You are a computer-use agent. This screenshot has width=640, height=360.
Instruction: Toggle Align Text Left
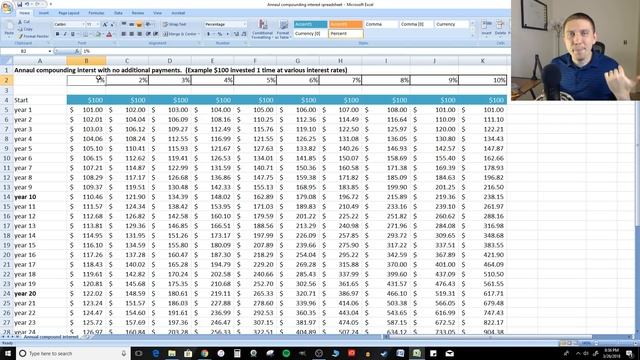tap(124, 34)
